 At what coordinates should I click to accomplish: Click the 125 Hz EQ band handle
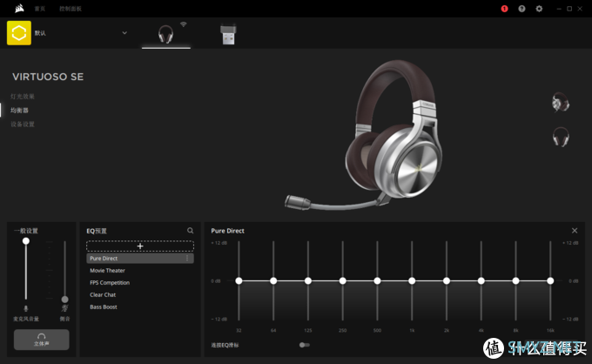pos(308,280)
